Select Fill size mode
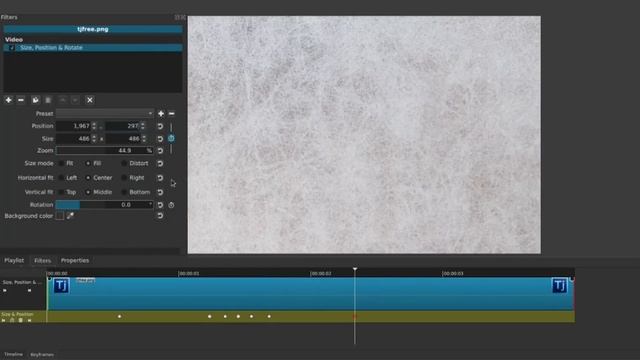Image resolution: width=640 pixels, height=360 pixels. tap(93, 163)
